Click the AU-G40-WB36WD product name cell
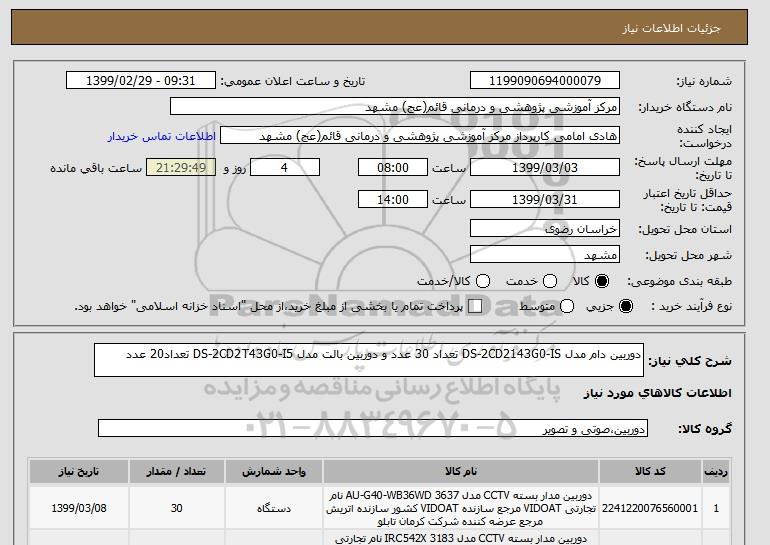The image size is (770, 545). (461, 508)
